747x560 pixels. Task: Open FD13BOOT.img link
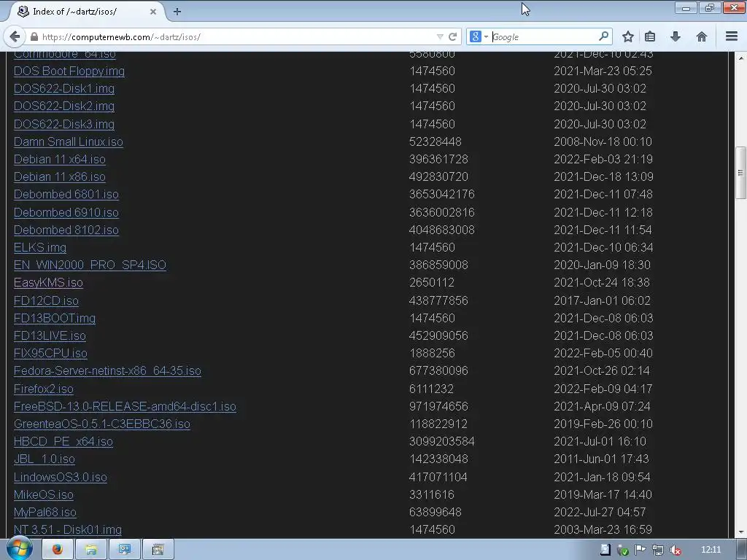point(54,318)
